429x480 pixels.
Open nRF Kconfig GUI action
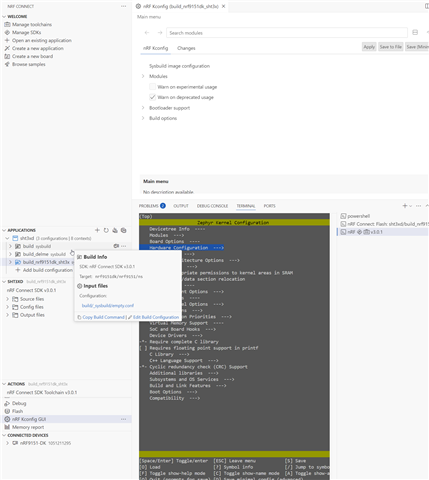click(x=29, y=420)
